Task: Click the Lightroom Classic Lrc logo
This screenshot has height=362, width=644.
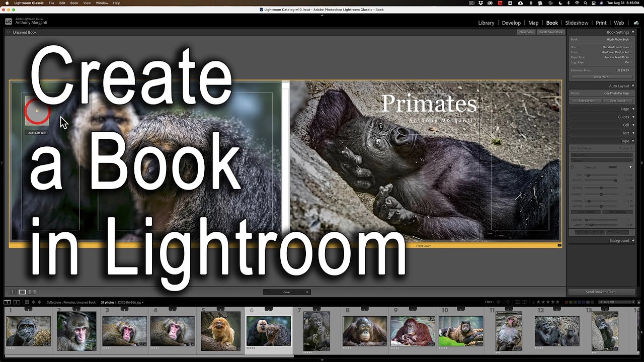Action: coord(9,21)
